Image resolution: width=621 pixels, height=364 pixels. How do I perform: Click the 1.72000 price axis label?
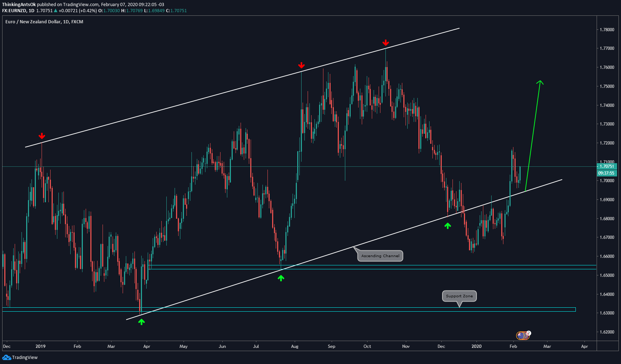coord(607,143)
